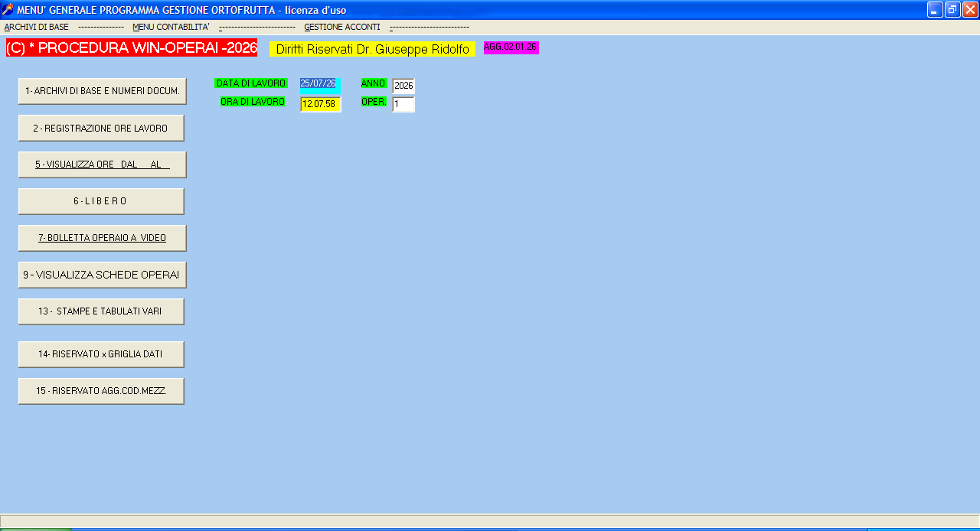Click 14- RISERVATO x GRIGLIA DATI button

click(101, 354)
